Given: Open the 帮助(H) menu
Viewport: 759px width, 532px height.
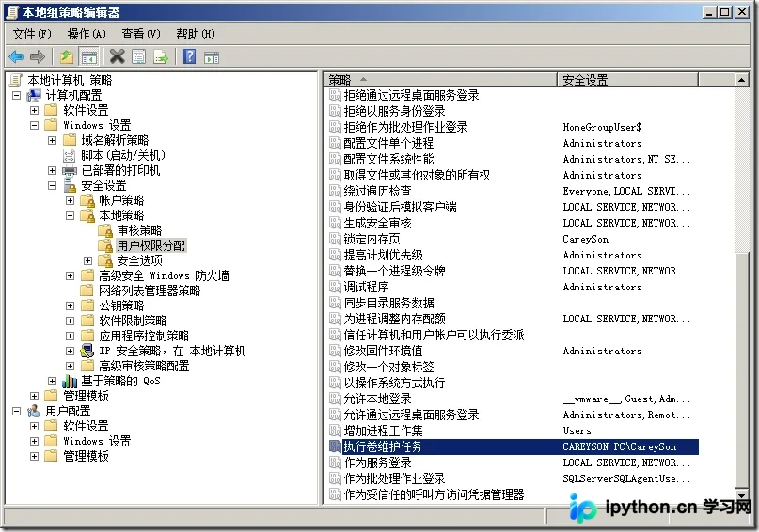Looking at the screenshot, I should tap(196, 34).
